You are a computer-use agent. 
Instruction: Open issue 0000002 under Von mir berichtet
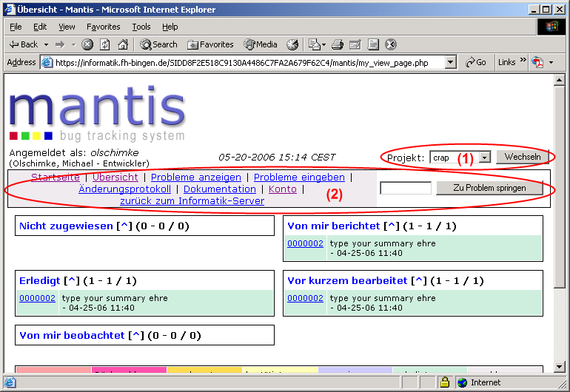(x=305, y=243)
